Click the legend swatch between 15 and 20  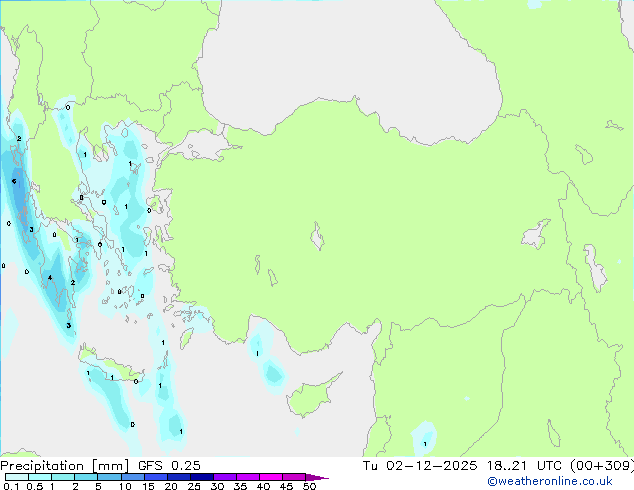click(156, 477)
